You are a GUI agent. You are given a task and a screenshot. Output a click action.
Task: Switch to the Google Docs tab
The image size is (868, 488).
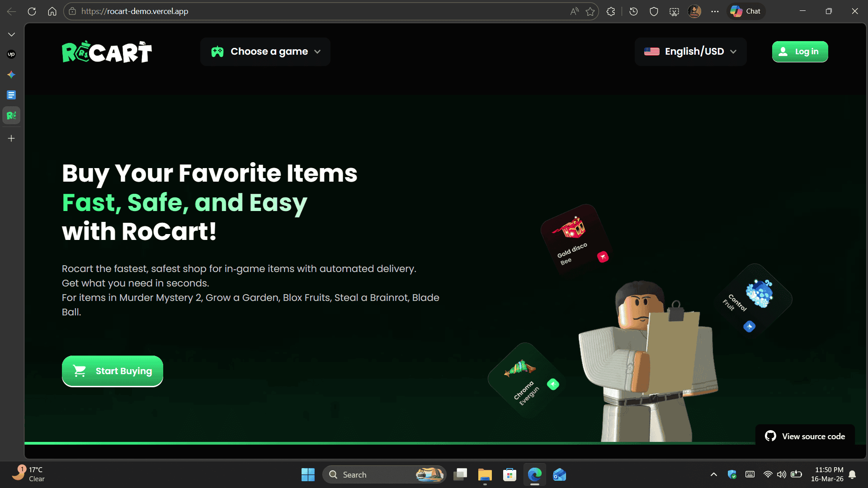pos(11,95)
